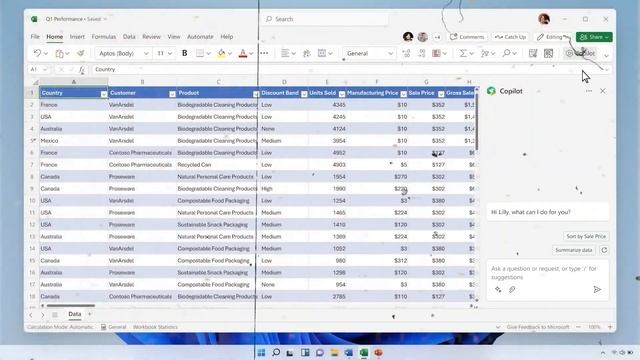This screenshot has height=360, width=640.
Task: Click the Sort and Filter icon
Action: click(x=485, y=53)
